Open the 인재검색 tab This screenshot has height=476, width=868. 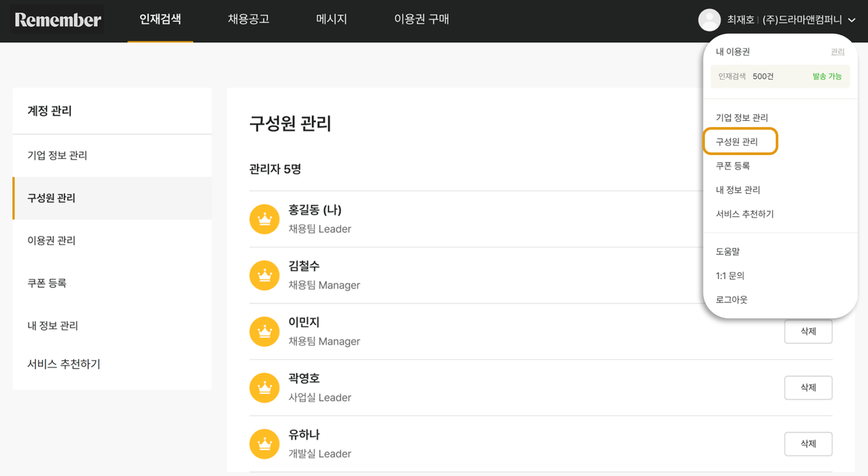[x=160, y=19]
